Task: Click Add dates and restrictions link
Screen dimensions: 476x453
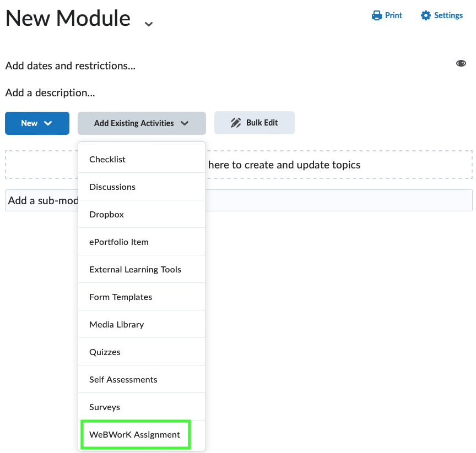Action: [71, 66]
